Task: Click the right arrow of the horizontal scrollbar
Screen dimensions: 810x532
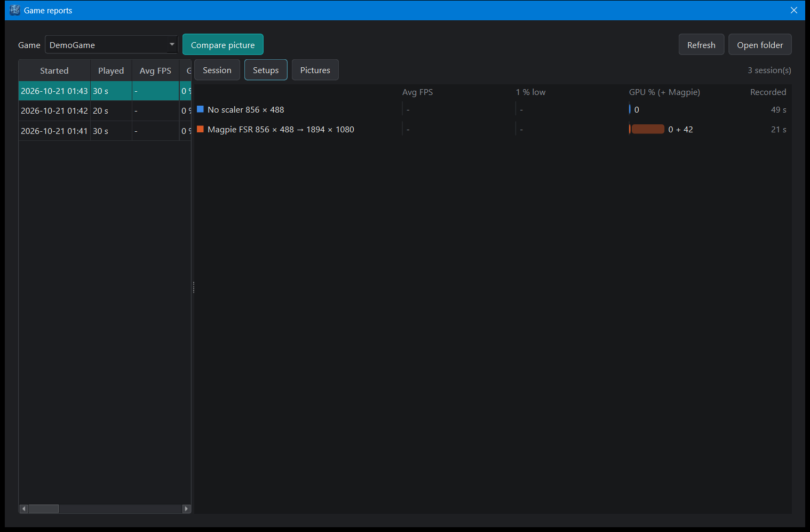Action: pos(186,509)
